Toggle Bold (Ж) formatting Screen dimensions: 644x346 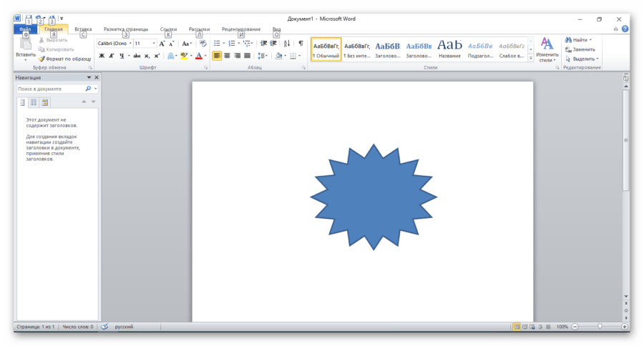click(102, 56)
